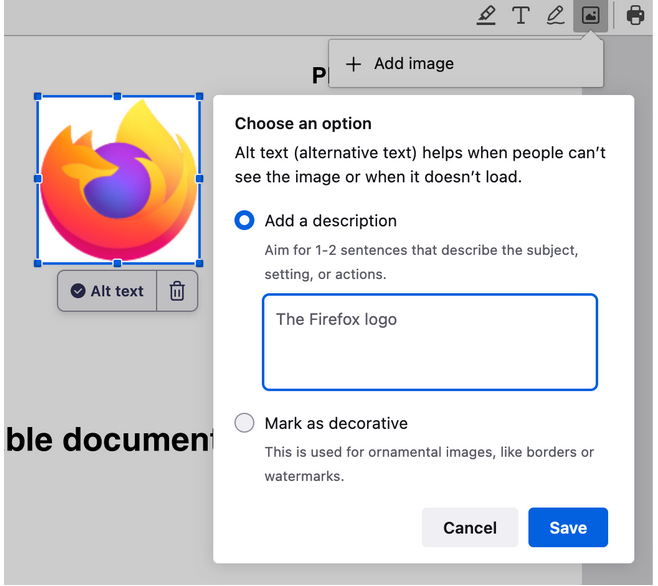Screen dimensions: 658x586
Task: Select the Mark as decorative radio option
Action: click(244, 423)
